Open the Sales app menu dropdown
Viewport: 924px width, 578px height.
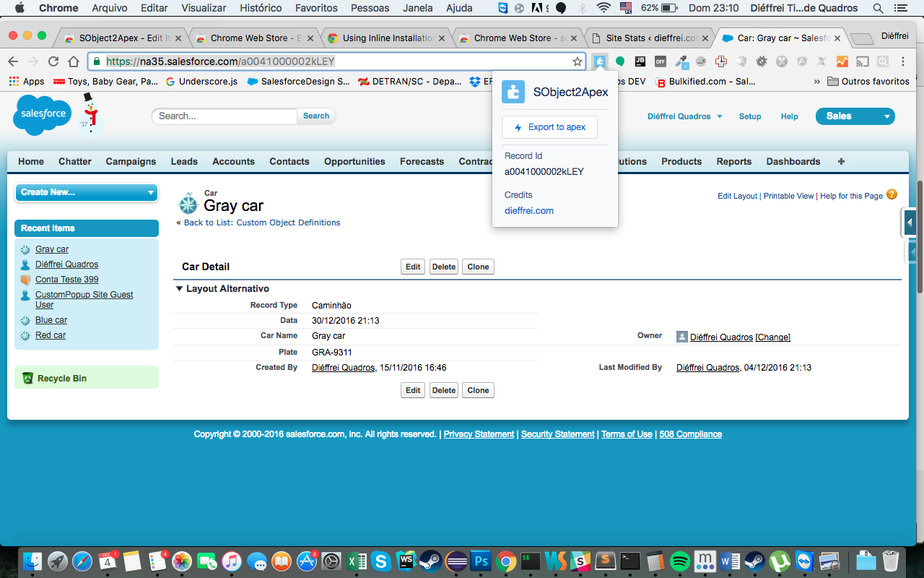[855, 116]
